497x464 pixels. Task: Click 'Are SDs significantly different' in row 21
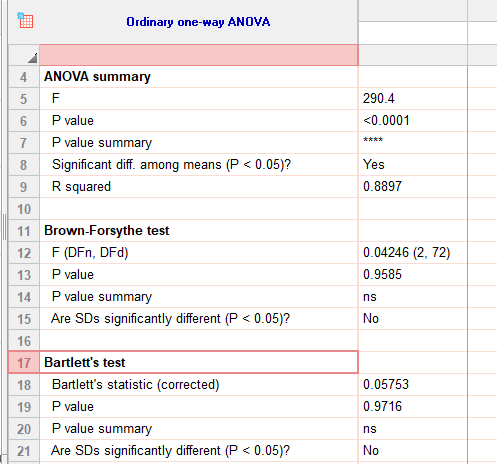click(170, 451)
